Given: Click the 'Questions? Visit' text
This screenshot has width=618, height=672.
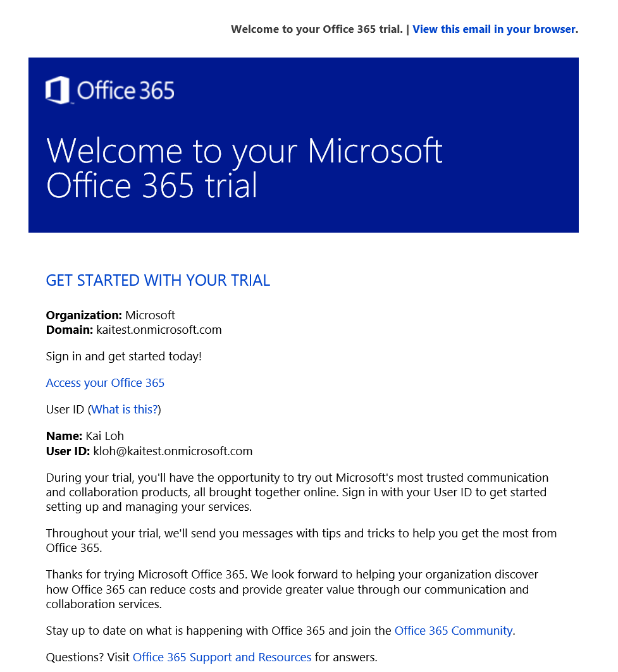Looking at the screenshot, I should 87,657.
